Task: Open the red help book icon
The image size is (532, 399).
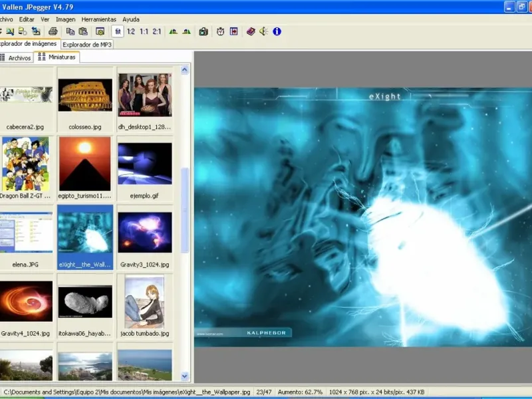Action: pos(251,31)
